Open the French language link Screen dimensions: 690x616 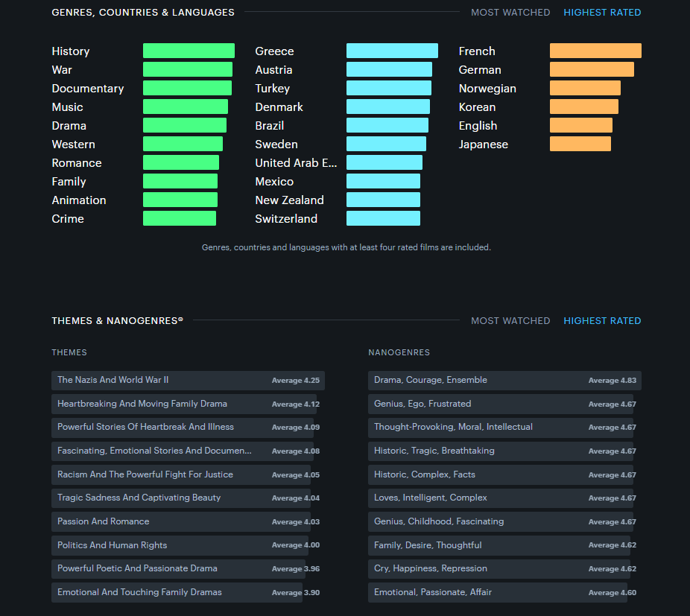(477, 51)
